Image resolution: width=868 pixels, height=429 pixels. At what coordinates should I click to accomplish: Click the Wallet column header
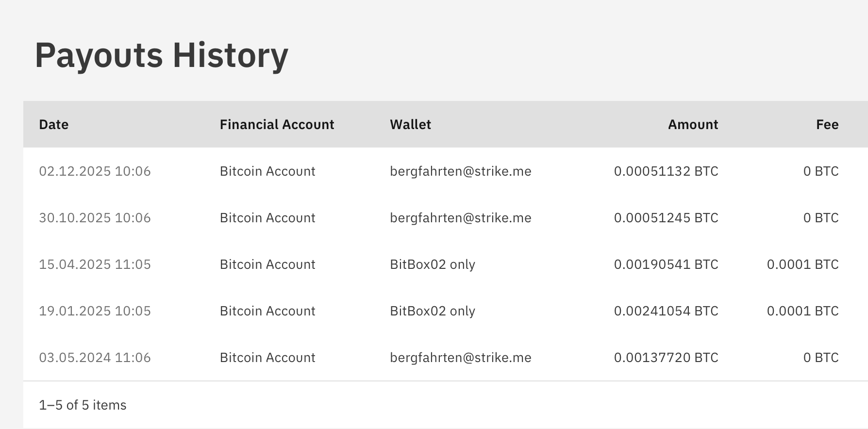coord(410,125)
